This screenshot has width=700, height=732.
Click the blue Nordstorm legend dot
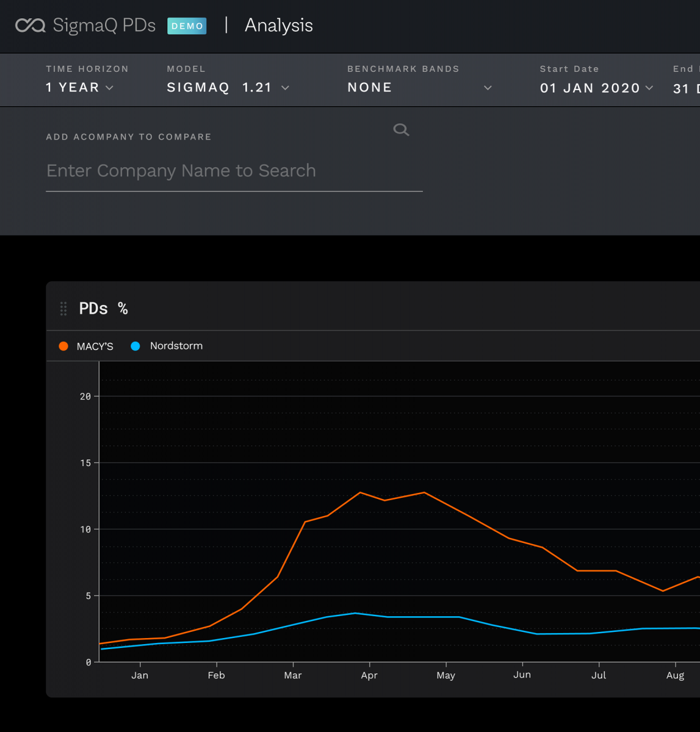tap(135, 346)
